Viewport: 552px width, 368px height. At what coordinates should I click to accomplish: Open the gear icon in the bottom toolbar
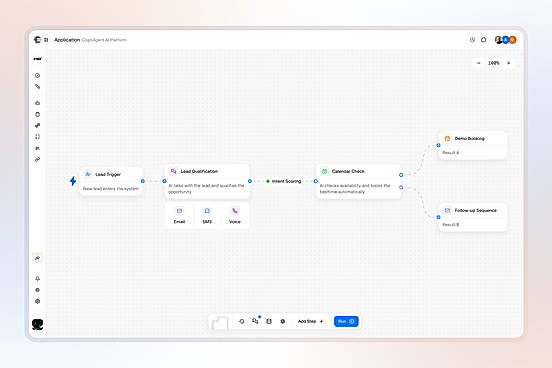point(283,322)
